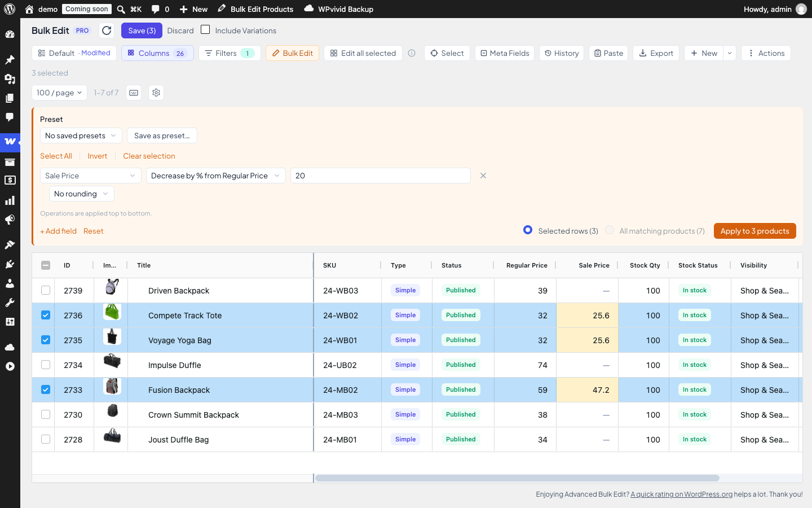This screenshot has width=812, height=508.
Task: Expand the arrow next to New button
Action: click(730, 53)
